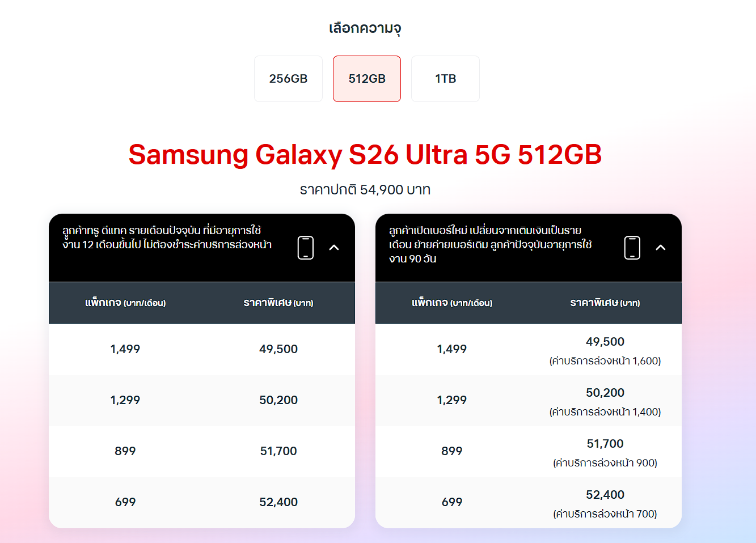Select the 512GB capacity option
Screen dimensions: 756x543
367,79
